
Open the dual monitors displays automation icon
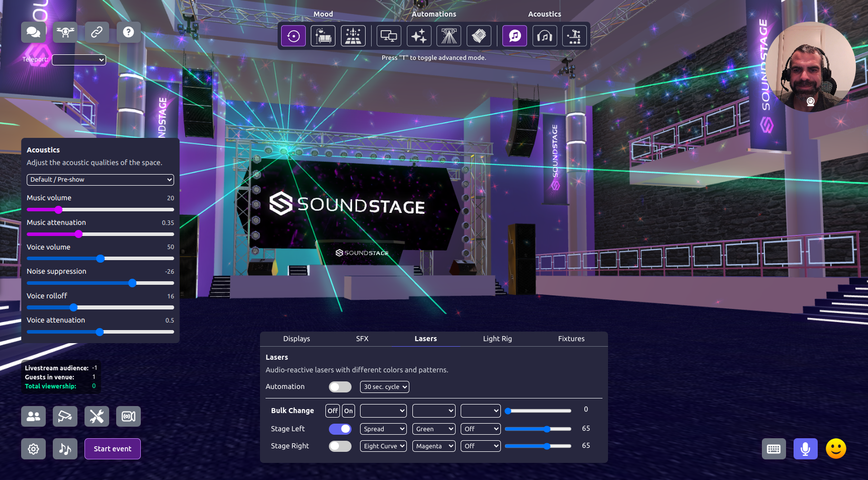click(x=389, y=36)
